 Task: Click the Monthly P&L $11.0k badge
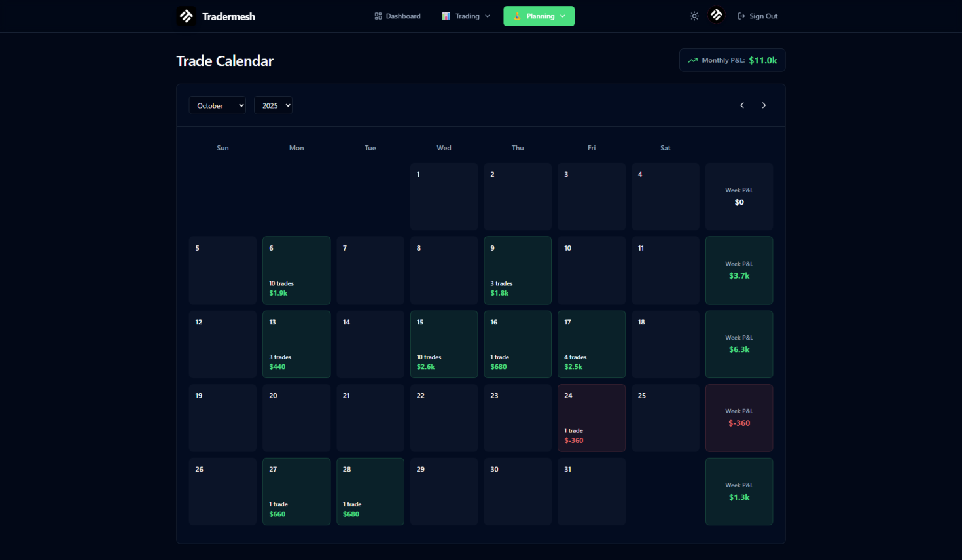click(x=732, y=60)
